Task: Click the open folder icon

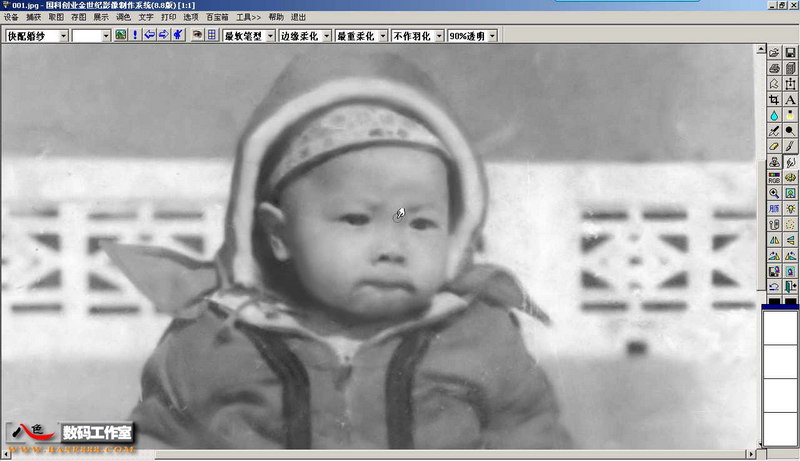Action: point(774,53)
